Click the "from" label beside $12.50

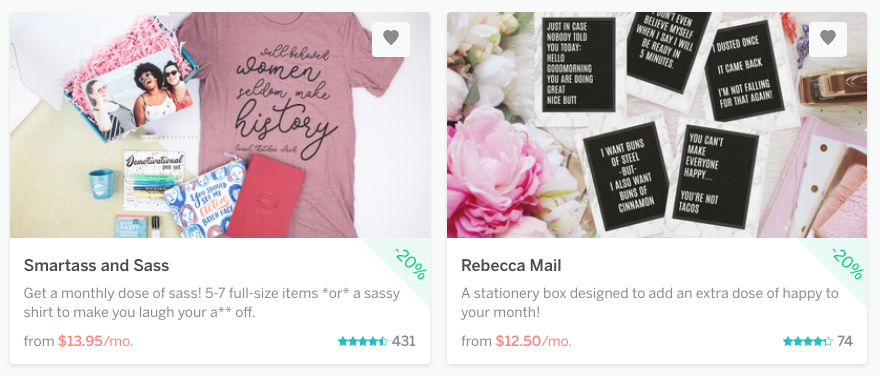coord(476,341)
